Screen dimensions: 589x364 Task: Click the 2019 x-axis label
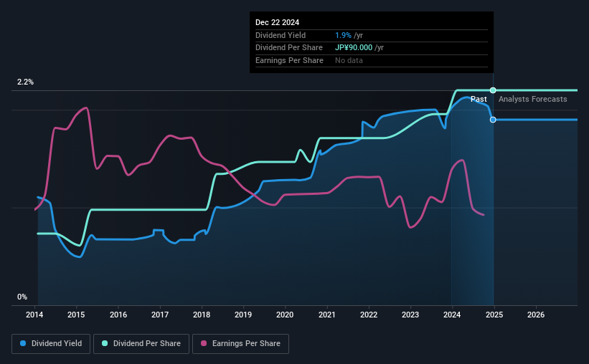pyautogui.click(x=243, y=315)
